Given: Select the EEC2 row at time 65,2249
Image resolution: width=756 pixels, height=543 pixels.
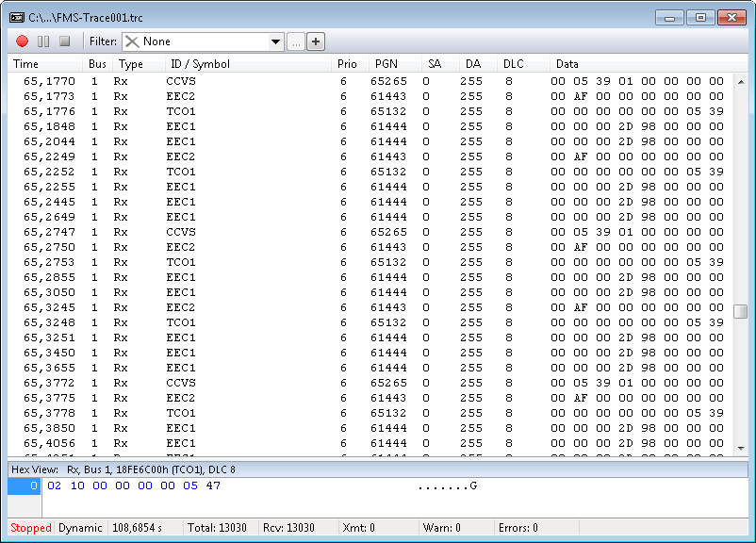Looking at the screenshot, I should (x=370, y=156).
